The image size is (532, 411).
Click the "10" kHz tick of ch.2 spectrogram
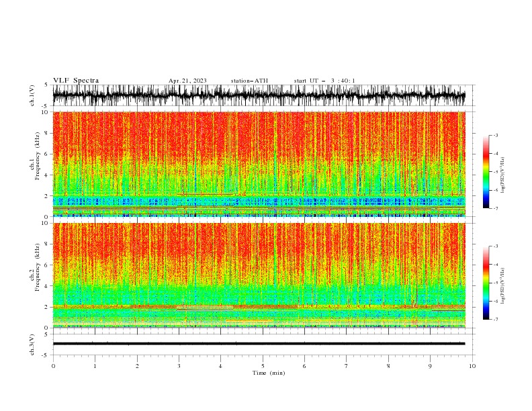[46, 223]
